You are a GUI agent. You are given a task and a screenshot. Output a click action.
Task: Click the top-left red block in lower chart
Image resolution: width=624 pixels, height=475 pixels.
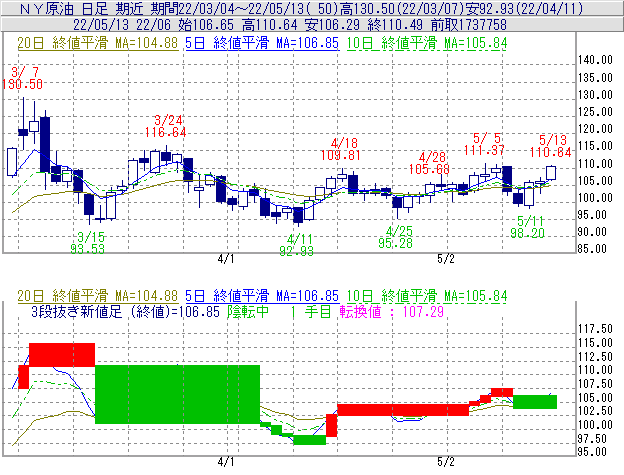(62, 355)
